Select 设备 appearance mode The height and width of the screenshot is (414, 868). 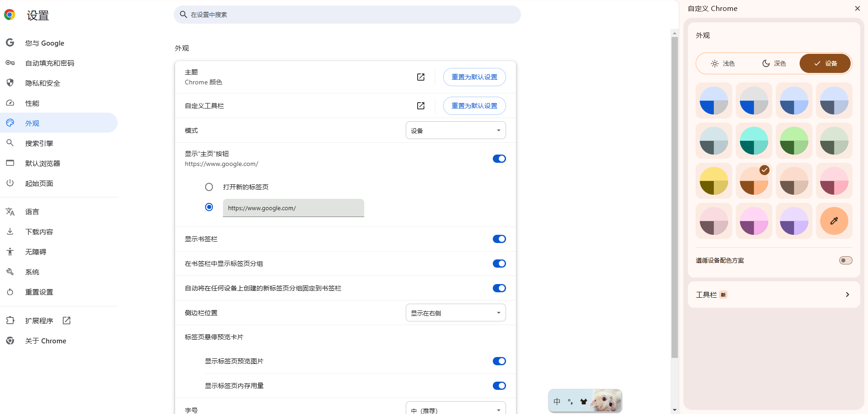point(825,63)
